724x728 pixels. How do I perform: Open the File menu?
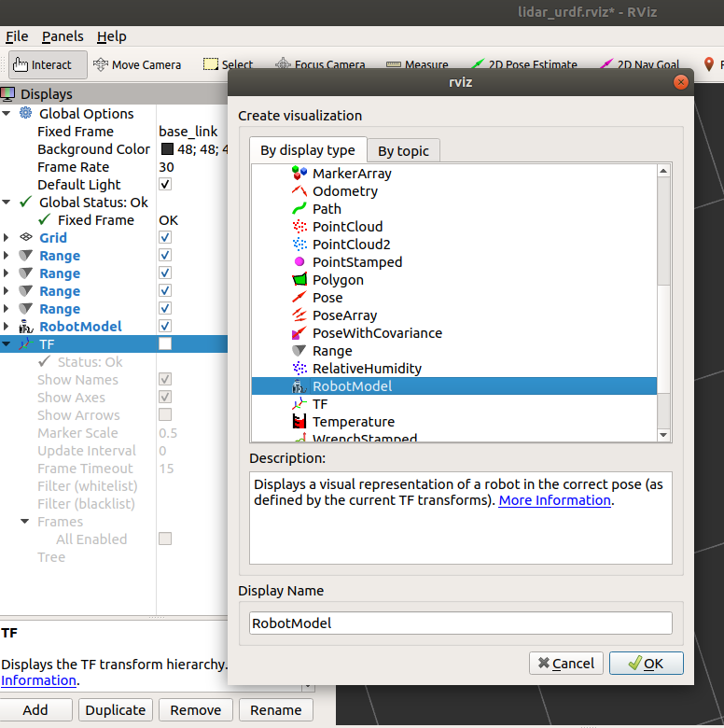tap(17, 36)
